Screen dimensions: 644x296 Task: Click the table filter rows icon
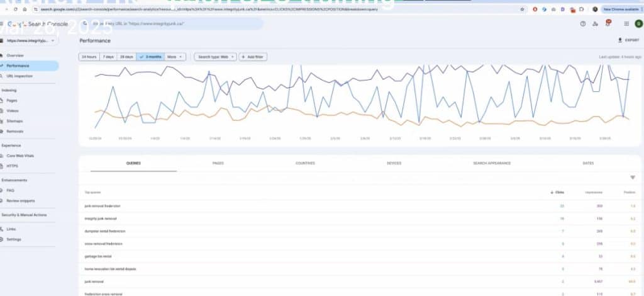[632, 178]
